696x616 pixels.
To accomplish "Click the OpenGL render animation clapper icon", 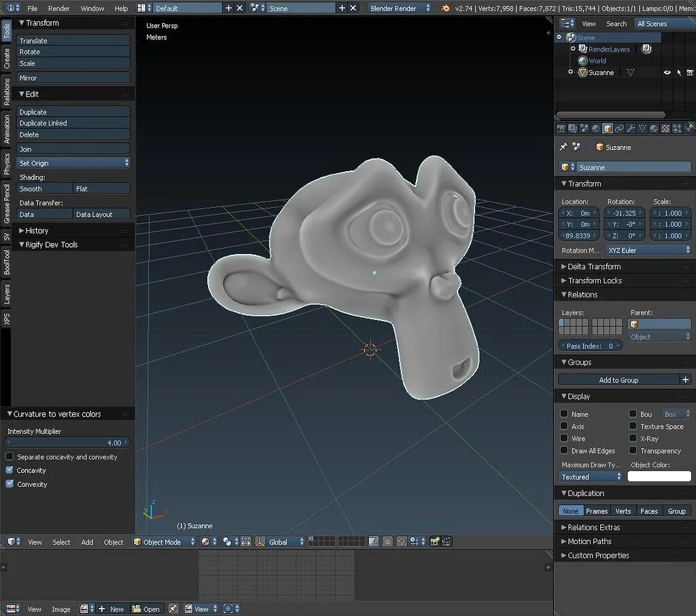I will pos(447,541).
